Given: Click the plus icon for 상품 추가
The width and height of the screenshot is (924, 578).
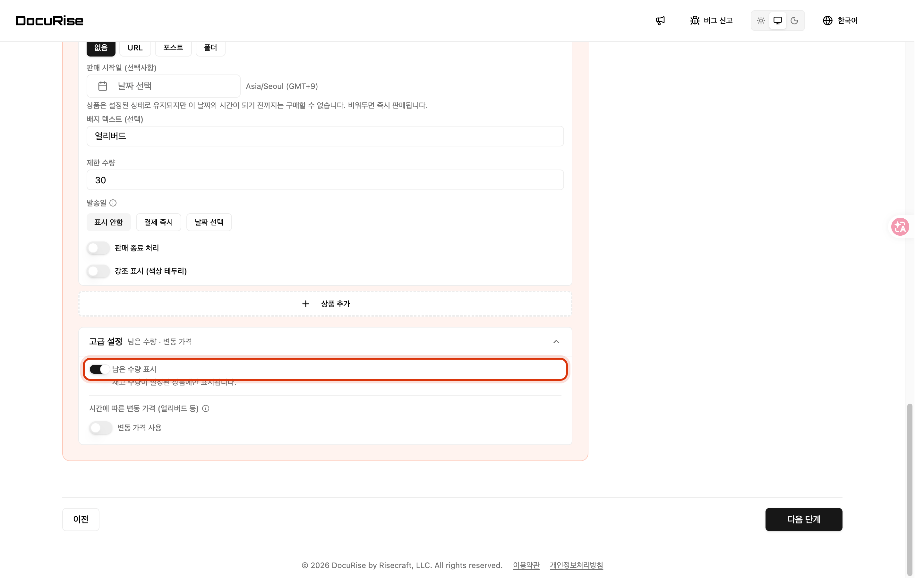Looking at the screenshot, I should click(x=305, y=304).
